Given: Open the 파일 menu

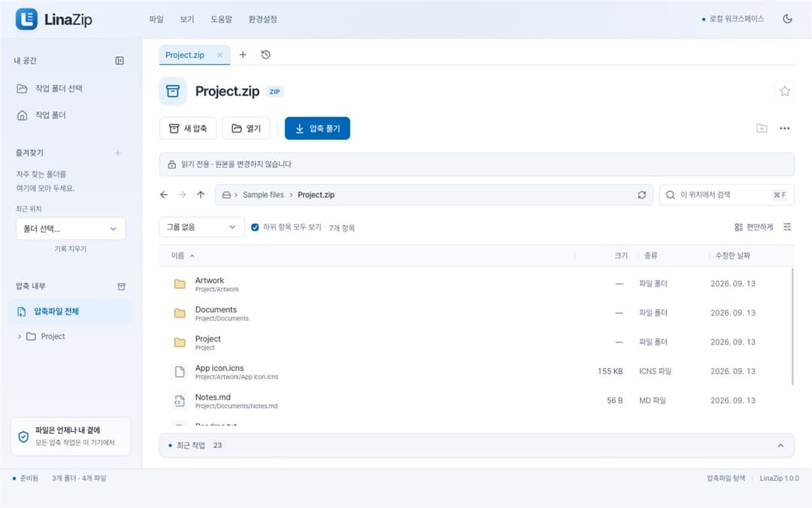Looking at the screenshot, I should (x=156, y=19).
